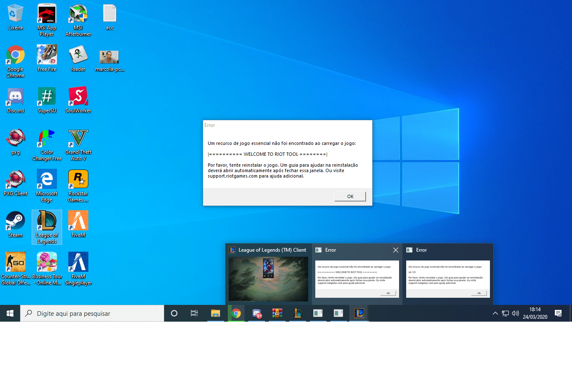This screenshot has height=392, width=572.
Task: Select the PXG Client desktop shortcut
Action: pyautogui.click(x=15, y=183)
